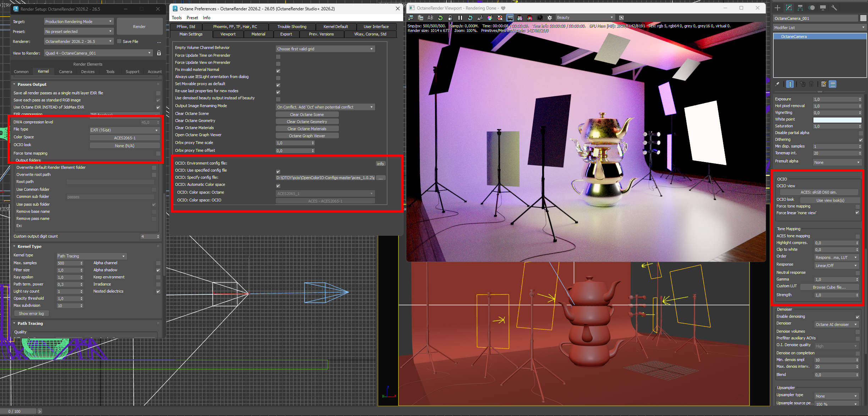Image resolution: width=868 pixels, height=416 pixels.
Task: Open the Create panel plus icon
Action: pos(778,8)
